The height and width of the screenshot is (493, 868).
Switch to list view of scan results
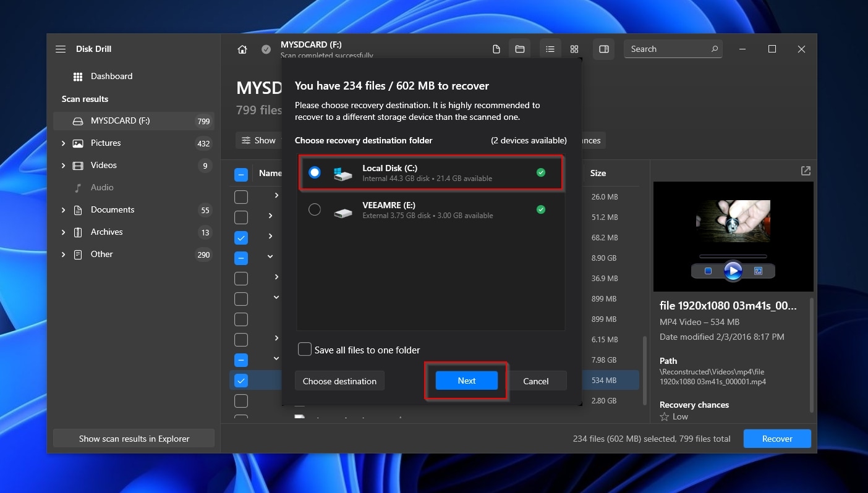tap(550, 49)
